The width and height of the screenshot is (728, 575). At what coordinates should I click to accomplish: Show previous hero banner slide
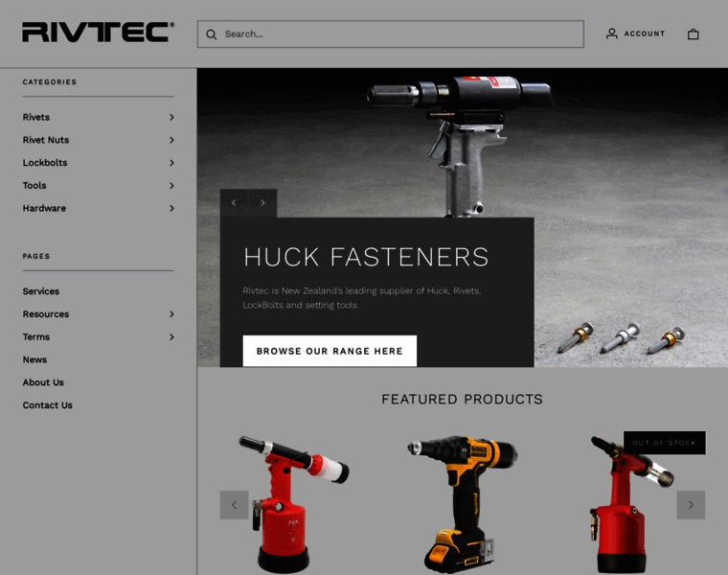[234, 202]
